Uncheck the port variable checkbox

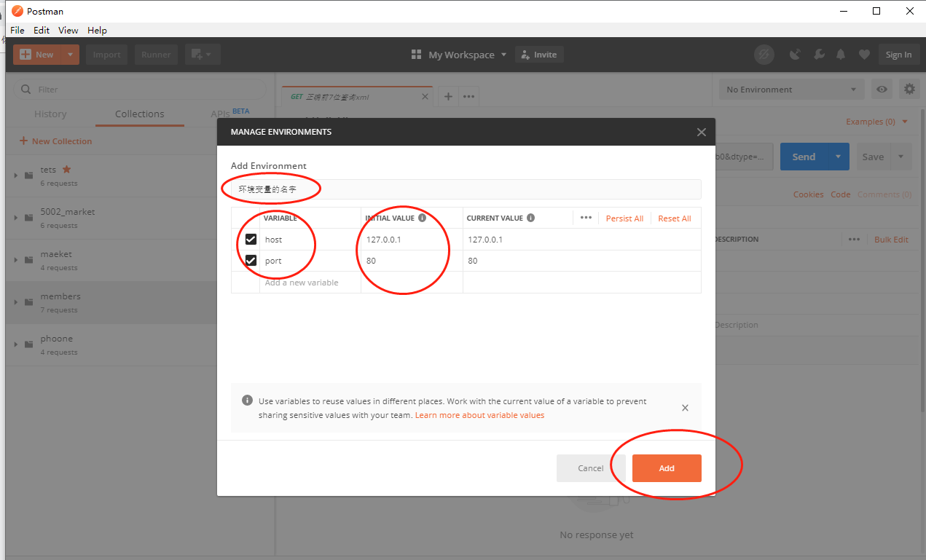click(251, 261)
